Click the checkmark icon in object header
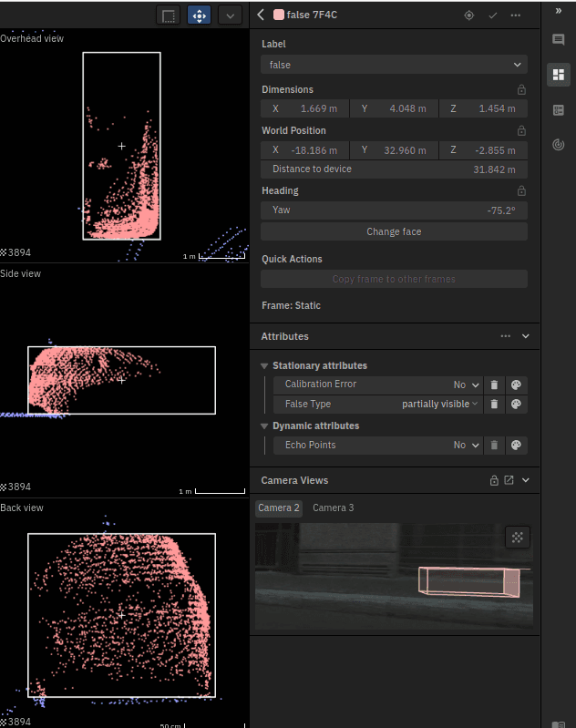This screenshot has width=576, height=728. (x=493, y=15)
